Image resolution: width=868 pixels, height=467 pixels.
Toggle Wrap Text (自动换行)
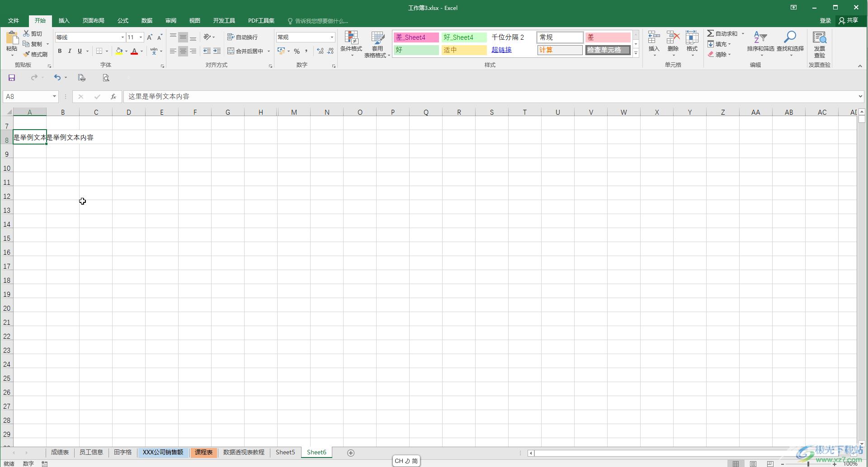242,37
